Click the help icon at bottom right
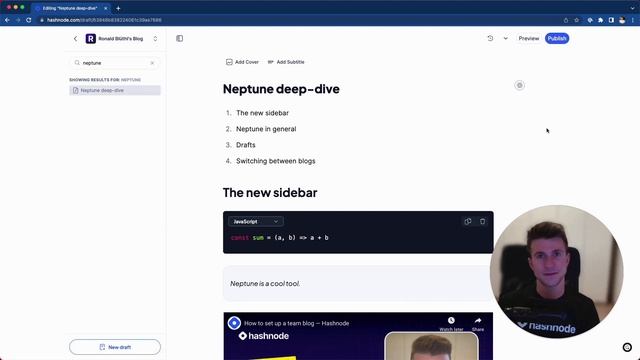The image size is (640, 360). point(627,347)
